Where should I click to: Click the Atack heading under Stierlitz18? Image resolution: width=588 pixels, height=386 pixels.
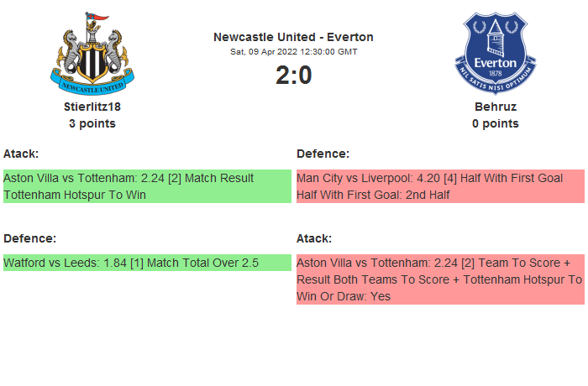point(21,154)
